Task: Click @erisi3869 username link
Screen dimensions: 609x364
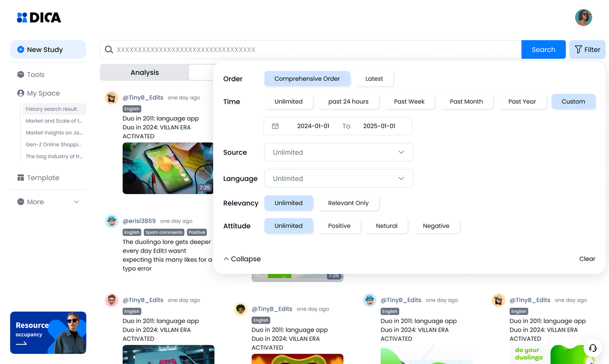Action: (139, 221)
